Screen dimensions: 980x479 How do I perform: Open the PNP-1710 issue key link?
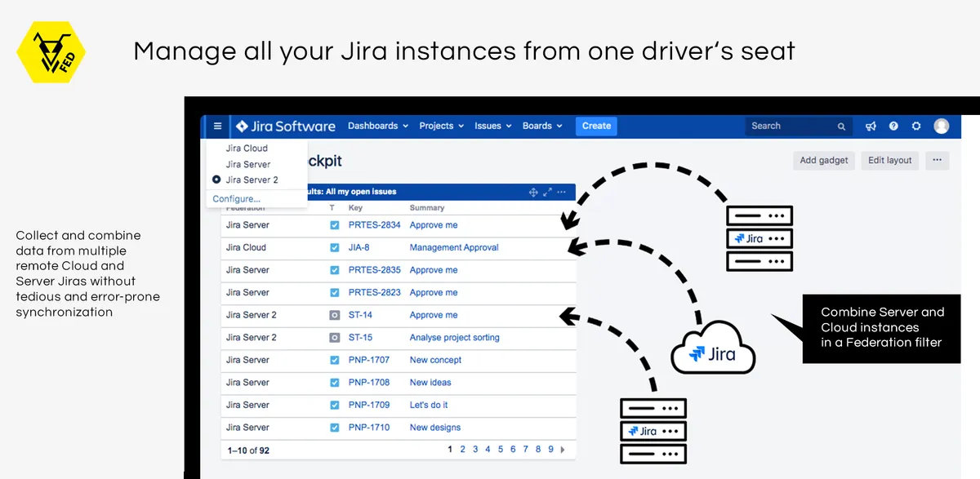tap(369, 427)
